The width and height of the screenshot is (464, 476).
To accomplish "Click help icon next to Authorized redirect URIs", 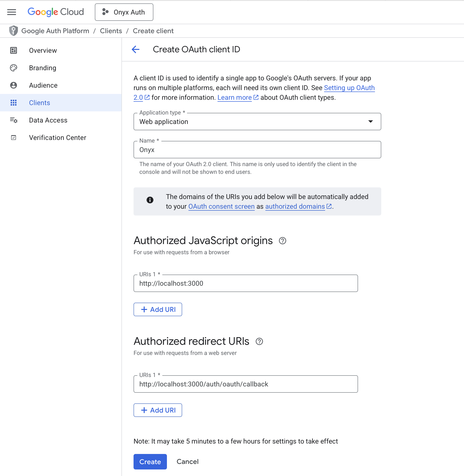I will 260,342.
